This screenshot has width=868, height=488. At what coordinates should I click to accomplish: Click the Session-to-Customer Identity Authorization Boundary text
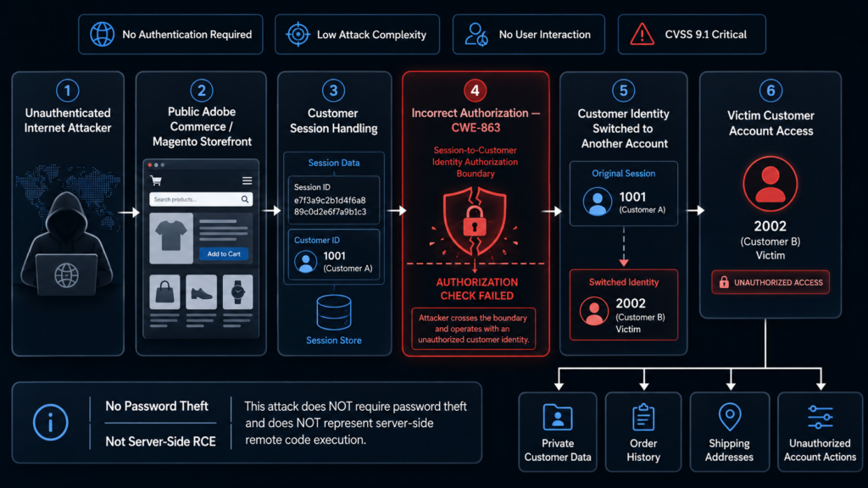(x=475, y=162)
